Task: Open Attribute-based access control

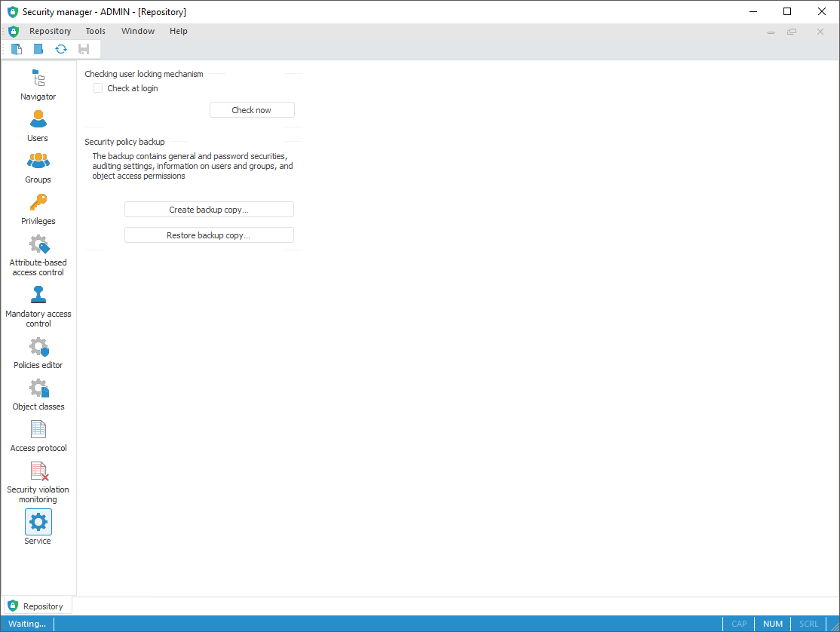Action: 38,256
